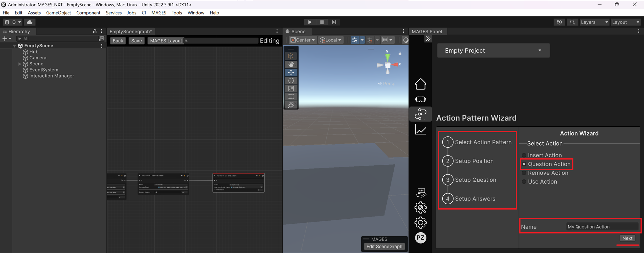Select the Scale tool in Scene
This screenshot has height=253, width=644.
pyautogui.click(x=291, y=89)
